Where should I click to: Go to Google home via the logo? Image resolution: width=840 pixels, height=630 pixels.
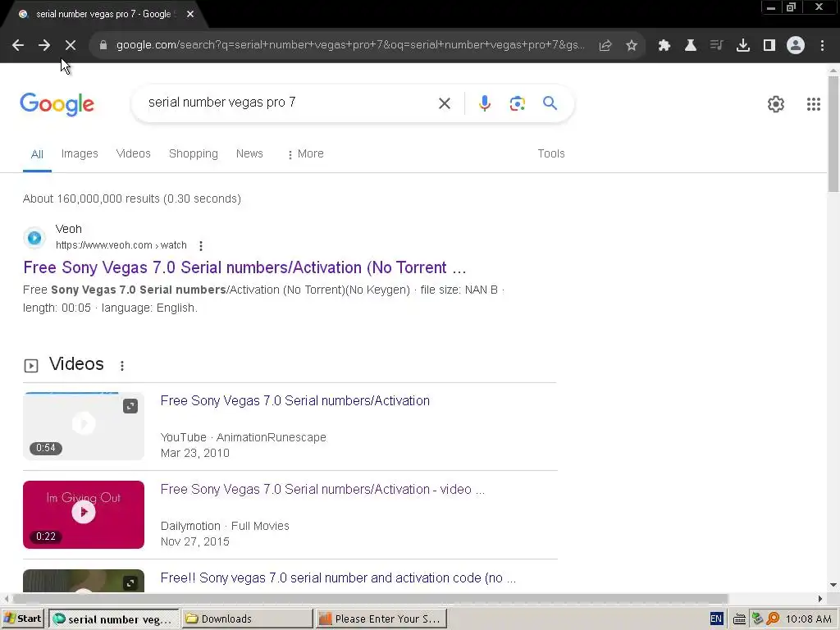(x=57, y=104)
